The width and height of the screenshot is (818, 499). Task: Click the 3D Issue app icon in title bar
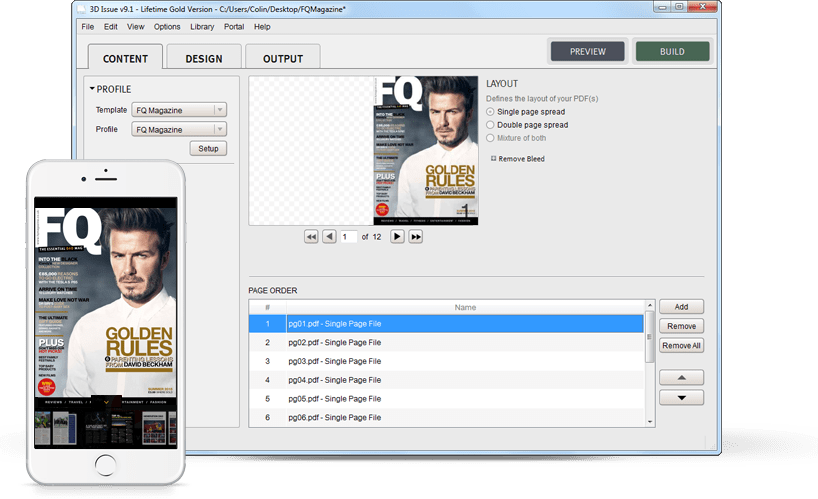(x=81, y=9)
